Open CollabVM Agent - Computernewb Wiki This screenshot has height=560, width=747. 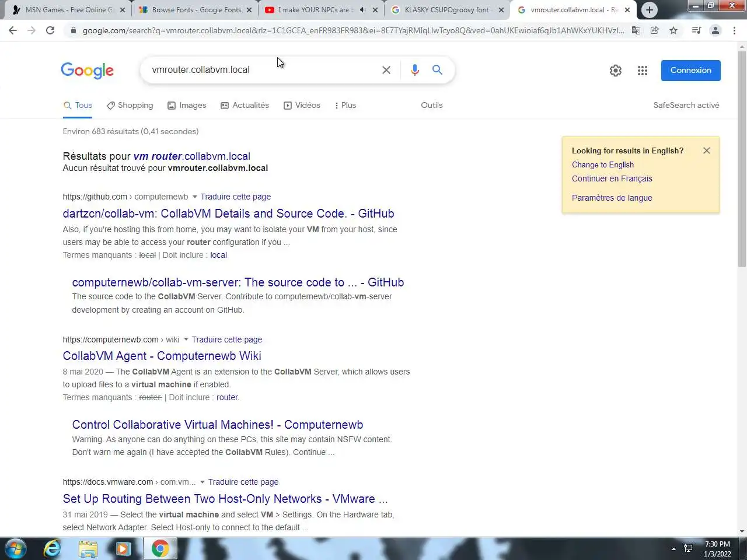tap(162, 356)
